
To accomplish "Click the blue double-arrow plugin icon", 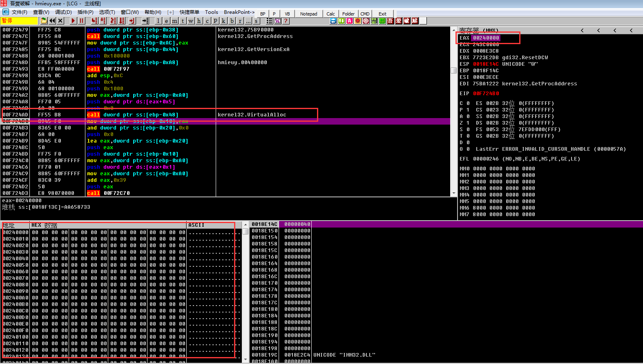I will click(x=333, y=21).
